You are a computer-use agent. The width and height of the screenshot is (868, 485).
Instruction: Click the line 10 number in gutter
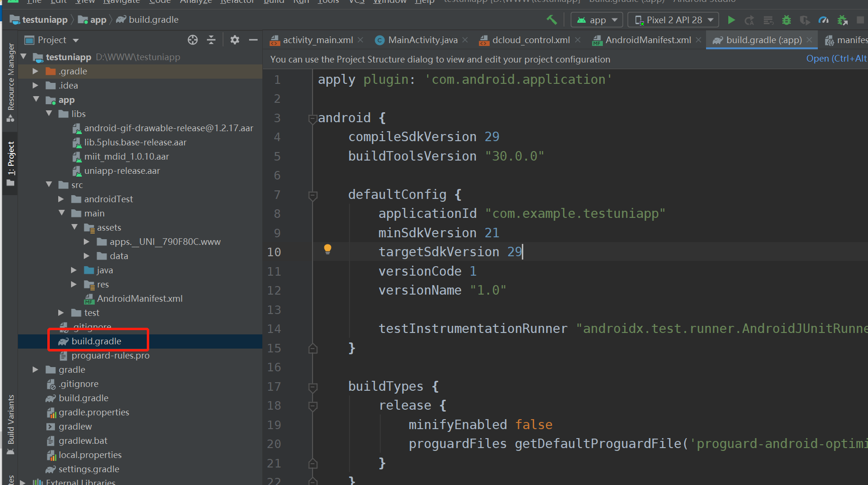[274, 252]
